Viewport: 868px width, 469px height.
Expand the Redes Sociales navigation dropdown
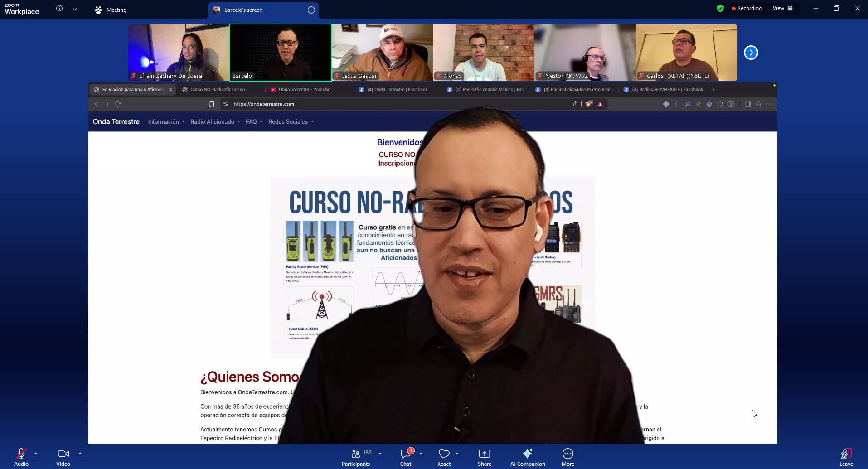coord(291,122)
